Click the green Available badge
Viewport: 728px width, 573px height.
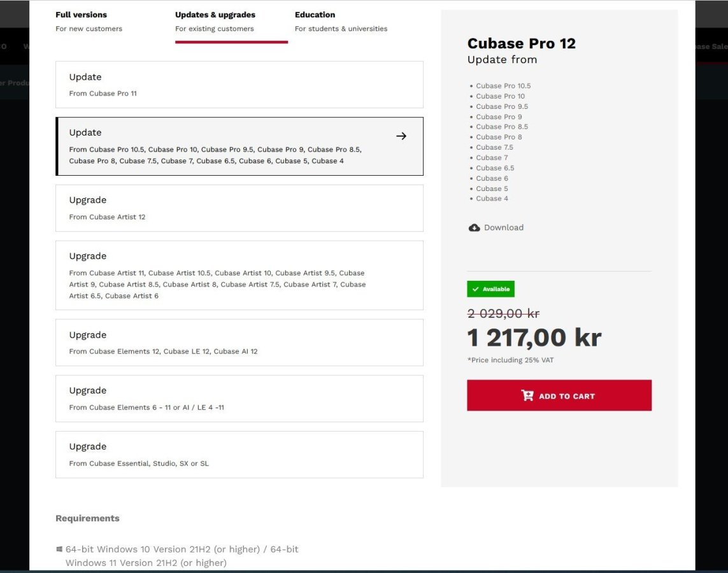click(490, 289)
